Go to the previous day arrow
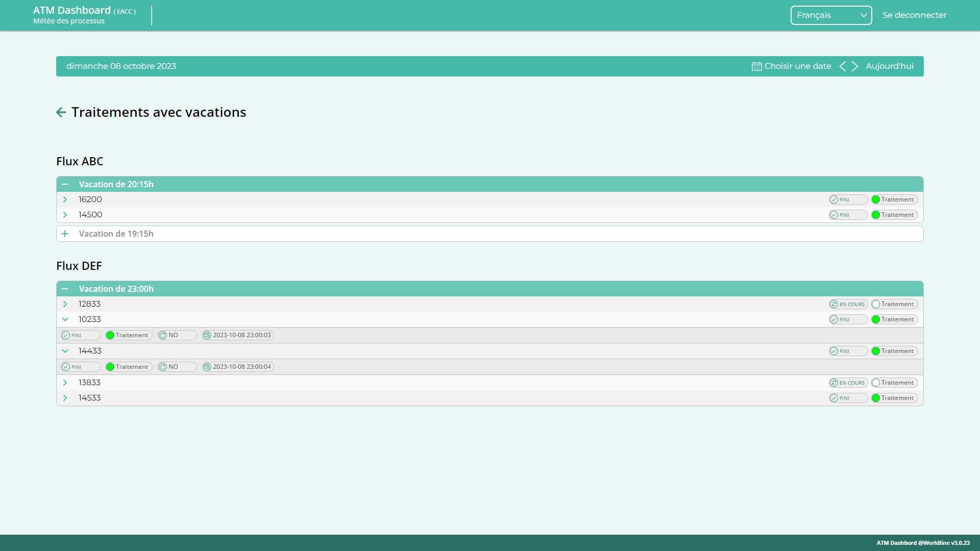 click(x=843, y=66)
